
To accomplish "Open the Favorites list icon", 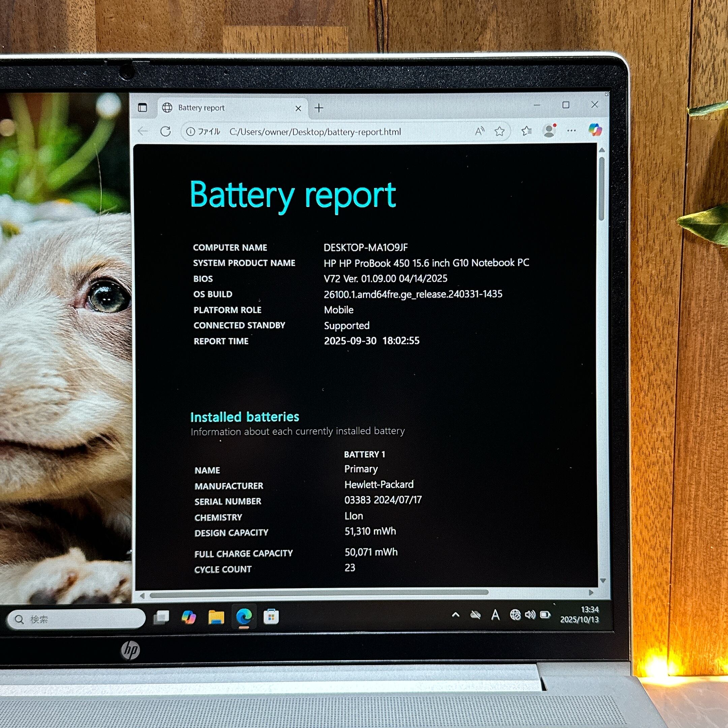I will point(526,131).
